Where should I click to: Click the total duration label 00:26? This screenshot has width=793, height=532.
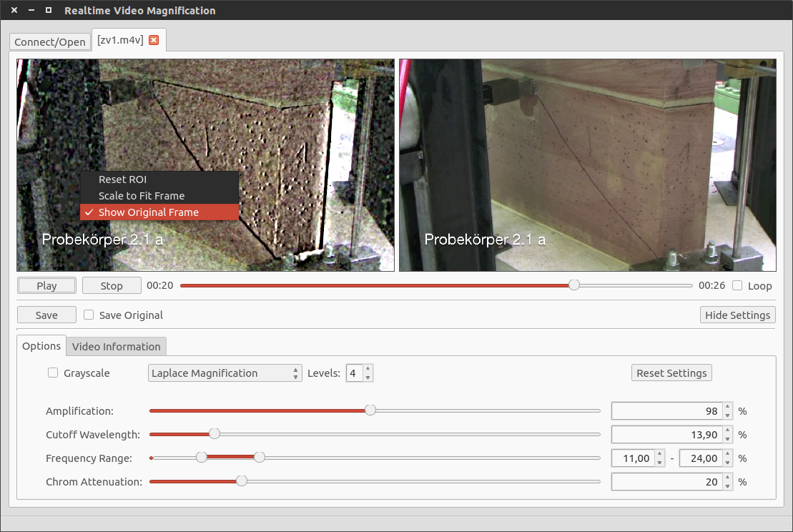711,285
